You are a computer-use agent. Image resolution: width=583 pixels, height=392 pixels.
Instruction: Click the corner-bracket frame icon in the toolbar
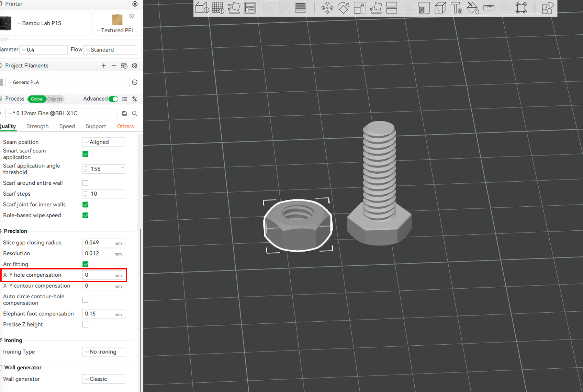[x=521, y=8]
